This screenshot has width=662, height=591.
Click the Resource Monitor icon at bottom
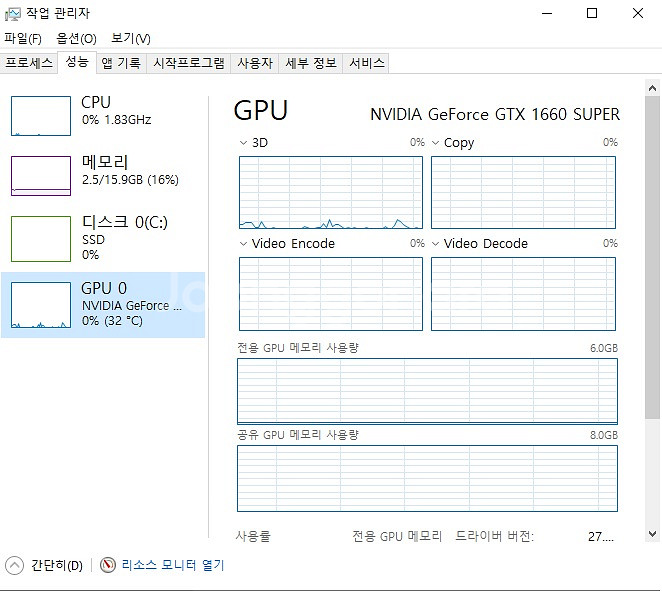(x=108, y=565)
